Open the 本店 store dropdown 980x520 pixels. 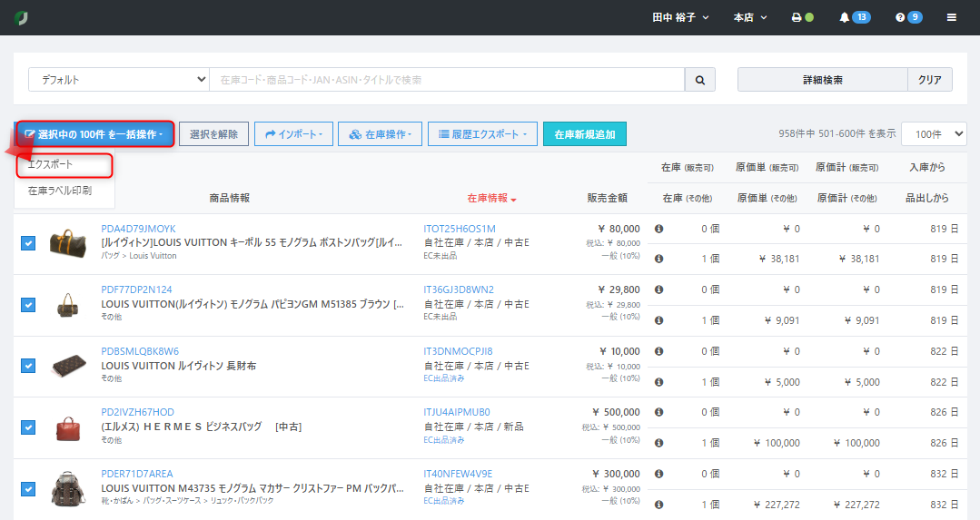tap(750, 17)
